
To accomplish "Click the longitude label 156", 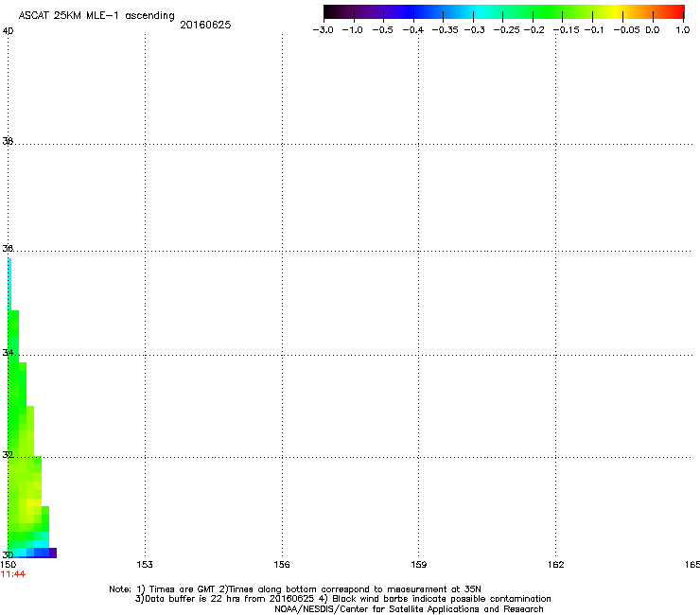I will (282, 565).
